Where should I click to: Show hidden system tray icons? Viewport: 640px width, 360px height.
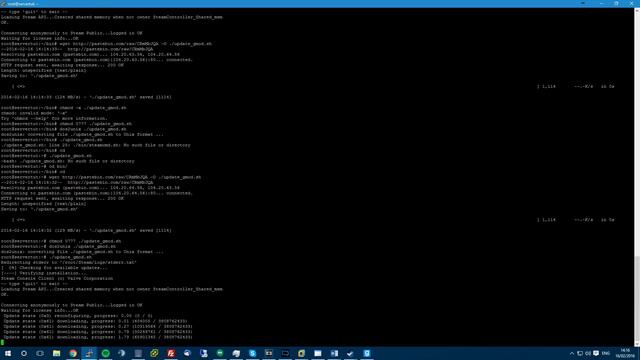coord(572,353)
